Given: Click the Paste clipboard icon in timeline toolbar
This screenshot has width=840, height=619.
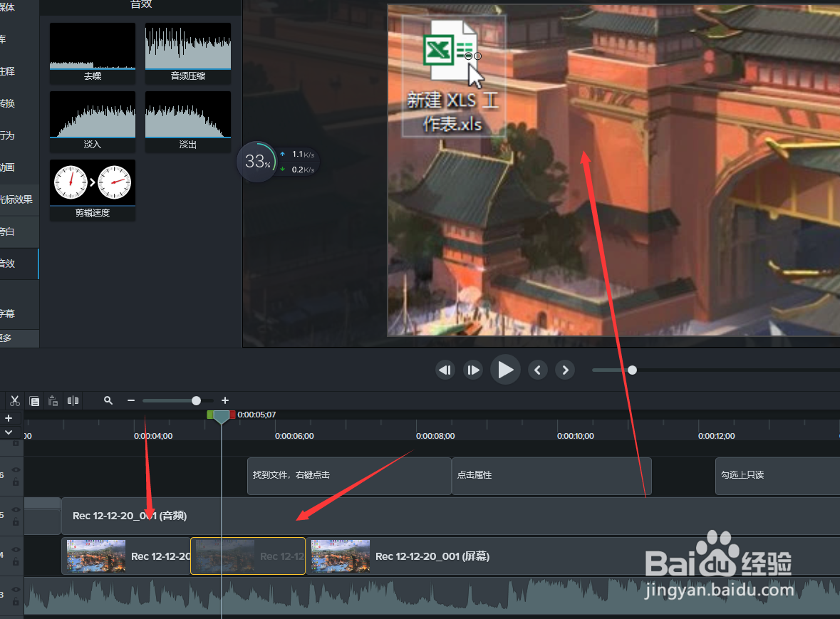Looking at the screenshot, I should pos(53,400).
